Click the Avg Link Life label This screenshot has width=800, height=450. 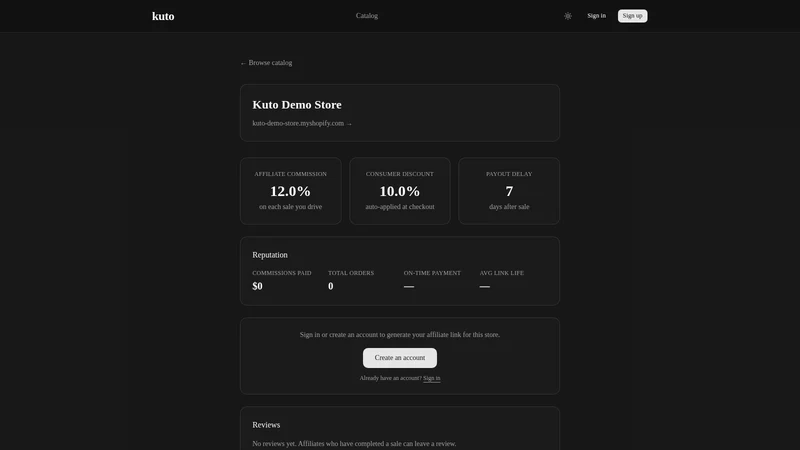(x=501, y=273)
